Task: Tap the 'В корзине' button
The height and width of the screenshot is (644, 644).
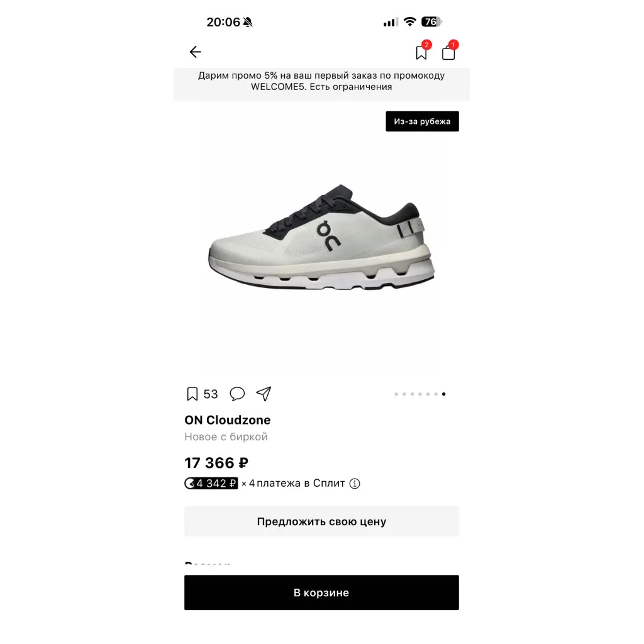Action: (x=321, y=592)
